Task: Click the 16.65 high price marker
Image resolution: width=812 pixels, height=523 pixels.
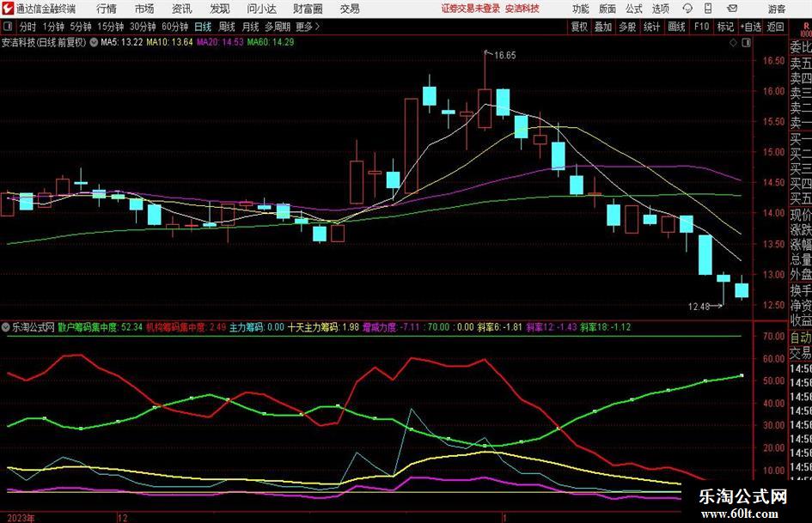Action: [x=505, y=56]
